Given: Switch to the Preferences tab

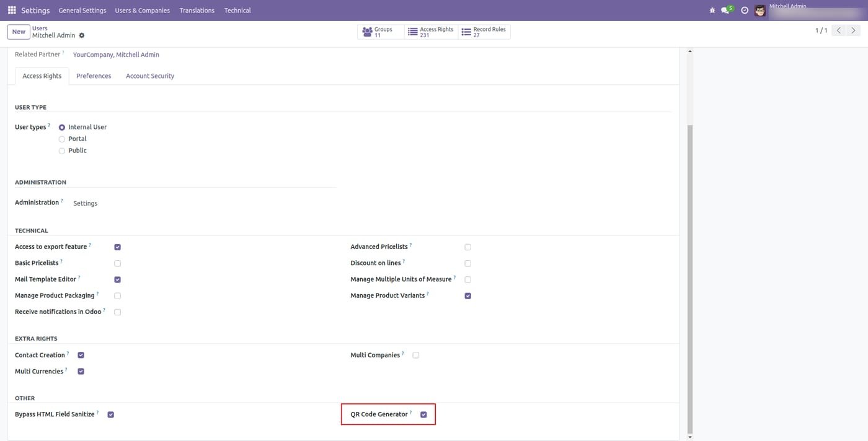Looking at the screenshot, I should (94, 76).
